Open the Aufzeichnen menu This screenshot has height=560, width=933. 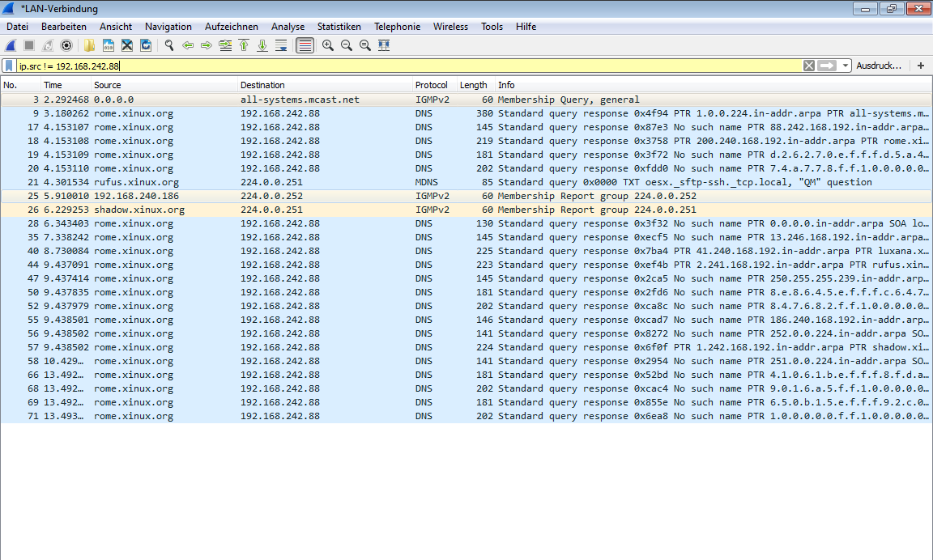[232, 27]
